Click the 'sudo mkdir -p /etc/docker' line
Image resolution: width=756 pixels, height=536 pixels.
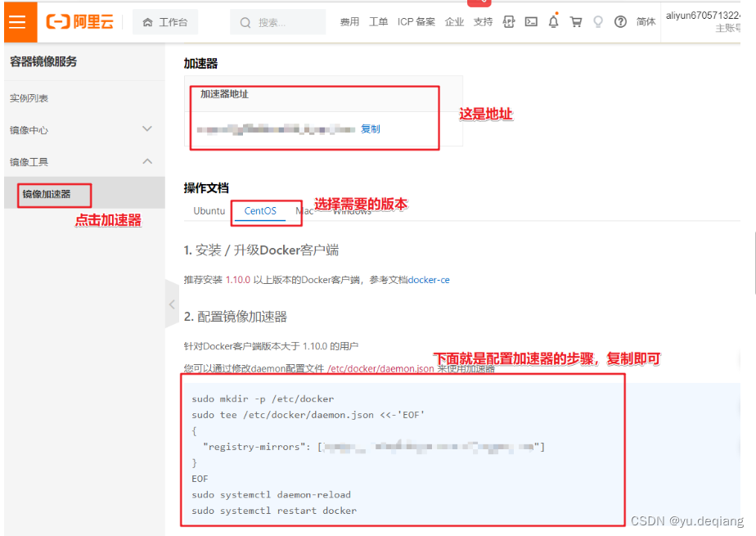coord(263,399)
